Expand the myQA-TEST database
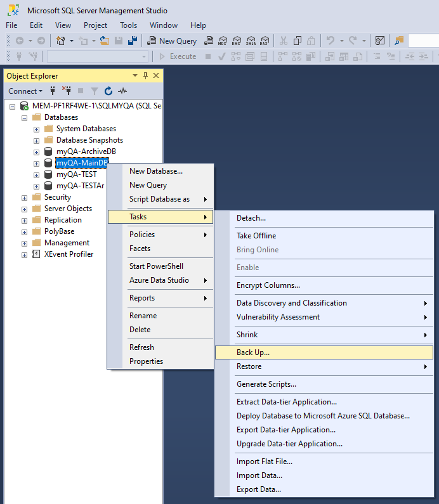This screenshot has width=439, height=504. point(36,175)
